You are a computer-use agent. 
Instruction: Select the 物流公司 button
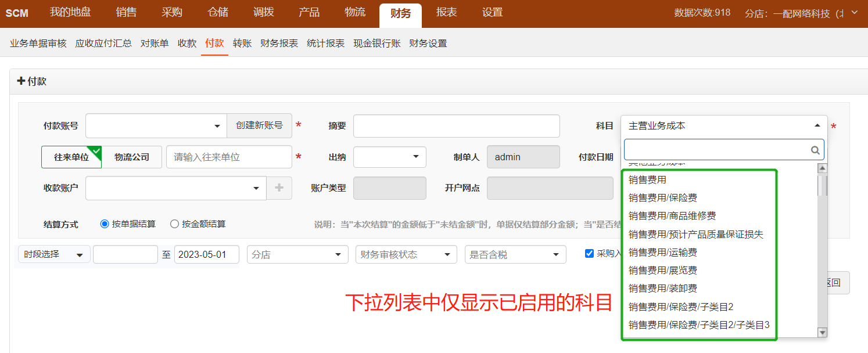tap(132, 157)
